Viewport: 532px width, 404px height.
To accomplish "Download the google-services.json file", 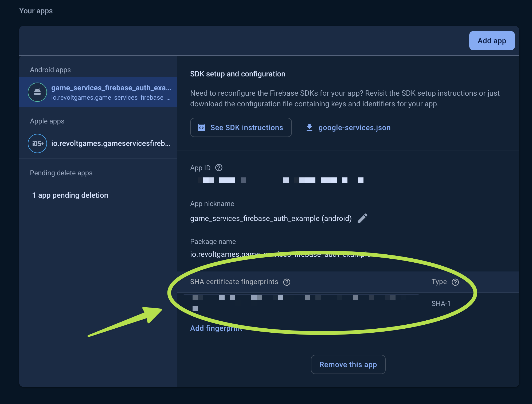I will coord(354,128).
